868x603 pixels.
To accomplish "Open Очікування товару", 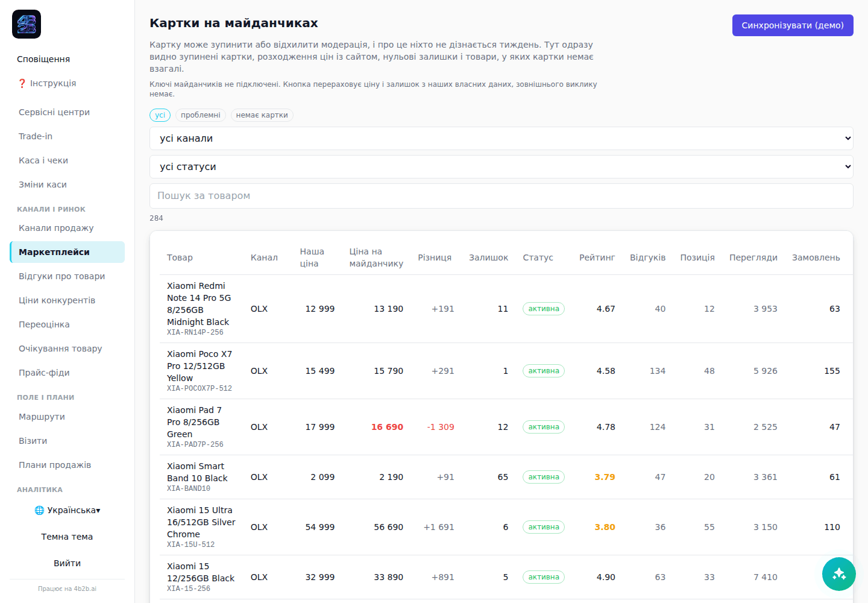I will pyautogui.click(x=67, y=349).
